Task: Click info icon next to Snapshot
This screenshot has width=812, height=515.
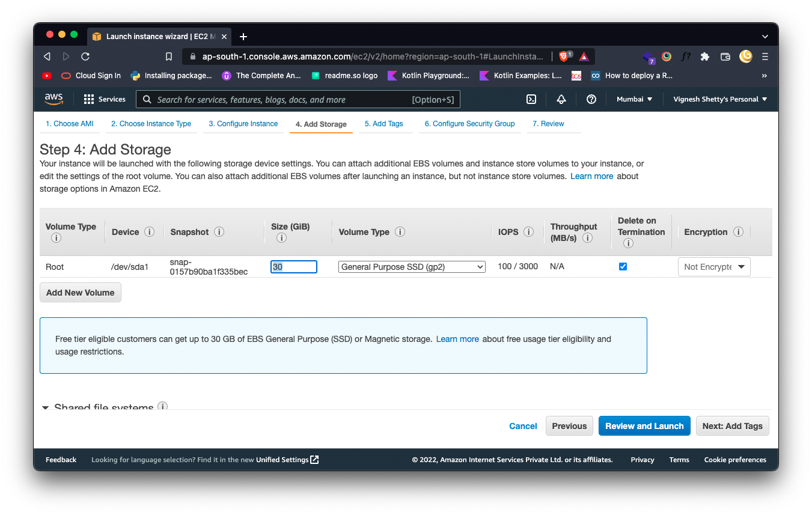Action: pyautogui.click(x=219, y=232)
